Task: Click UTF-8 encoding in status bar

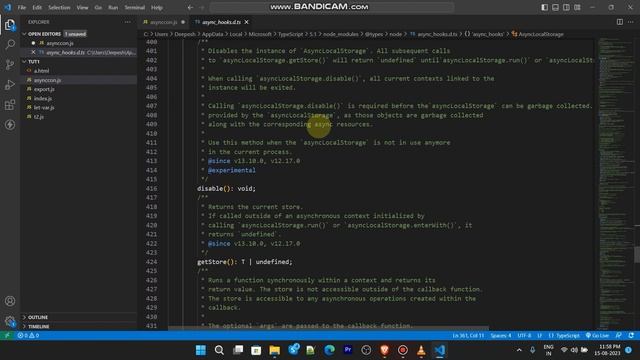Action: pos(524,335)
